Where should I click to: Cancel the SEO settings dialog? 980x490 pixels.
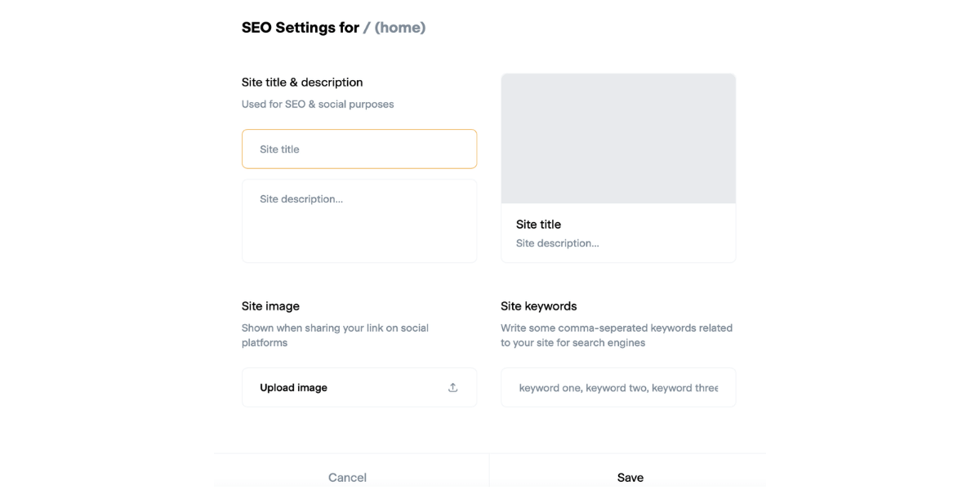(347, 477)
